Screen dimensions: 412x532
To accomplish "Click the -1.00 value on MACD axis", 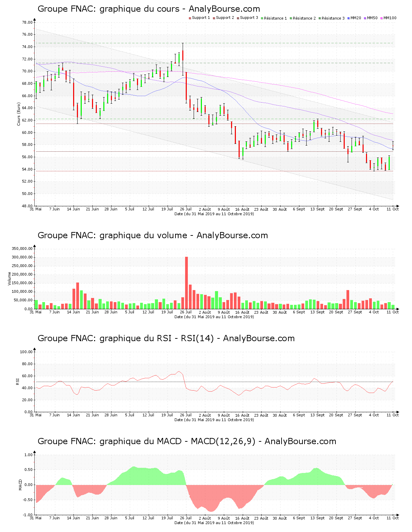I will pos(27,515).
